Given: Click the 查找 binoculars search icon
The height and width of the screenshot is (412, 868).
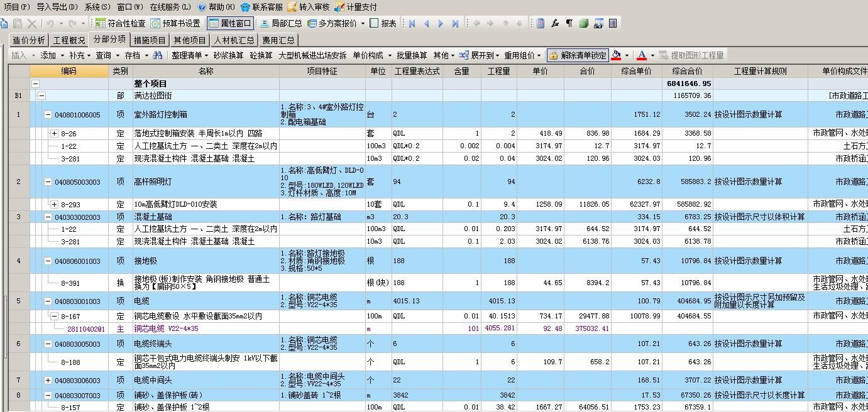Looking at the screenshot, I should coord(156,55).
